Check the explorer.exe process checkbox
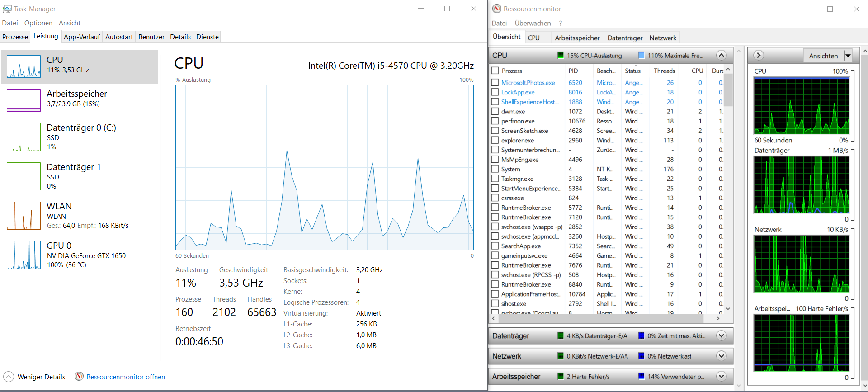Viewport: 868px width, 392px height. coord(495,140)
